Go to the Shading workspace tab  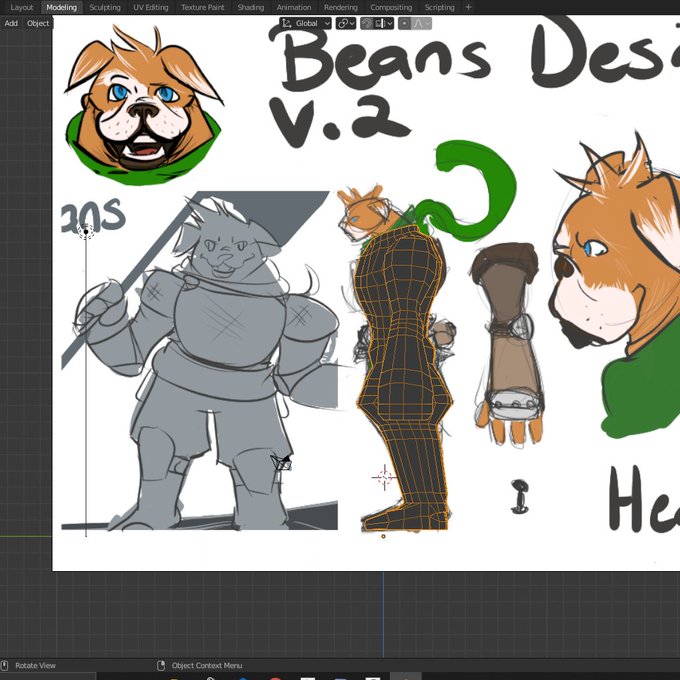pos(251,7)
